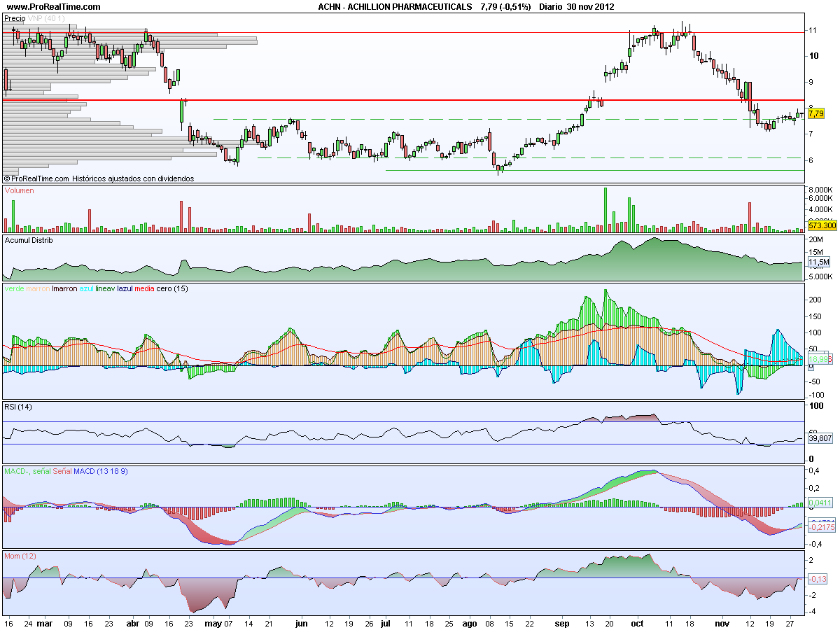Click the -4 mark on momentum axis
This screenshot has height=630, width=840.
pyautogui.click(x=813, y=611)
